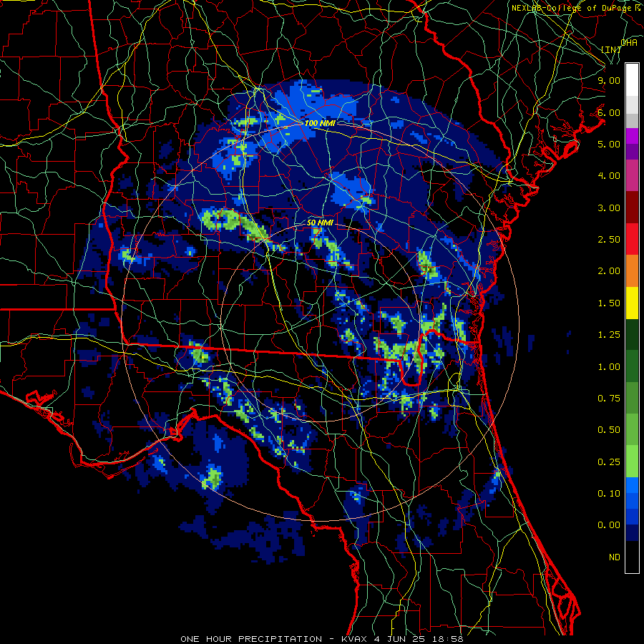Click the [IN] units label

pyautogui.click(x=611, y=49)
